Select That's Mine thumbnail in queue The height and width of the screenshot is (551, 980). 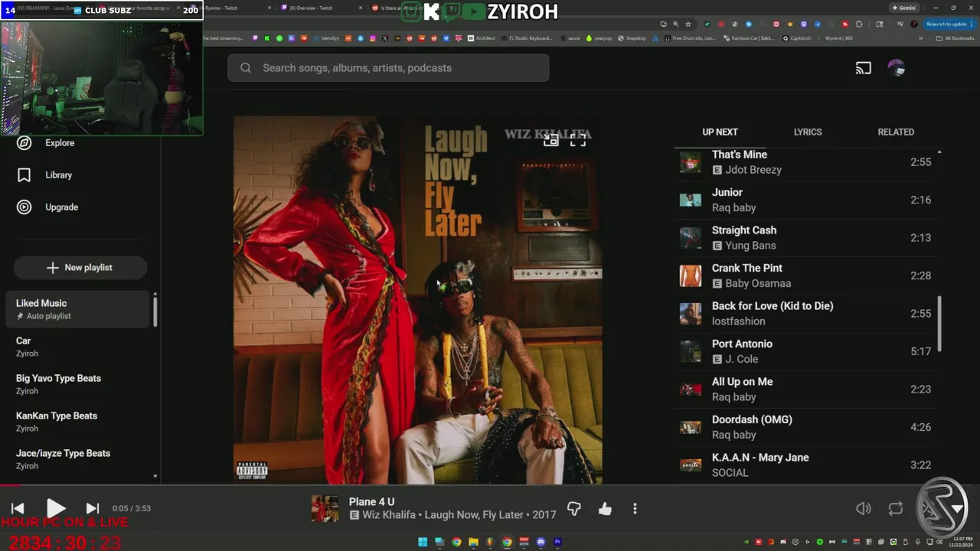coord(691,162)
